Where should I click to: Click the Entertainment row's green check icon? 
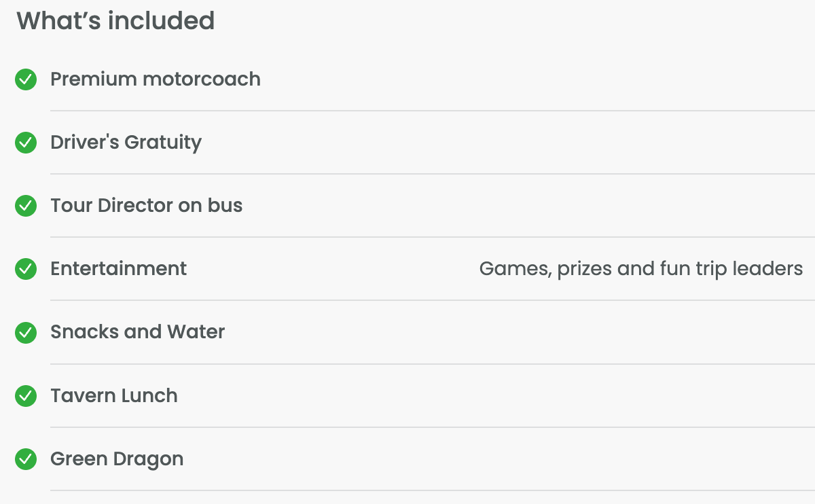click(26, 269)
